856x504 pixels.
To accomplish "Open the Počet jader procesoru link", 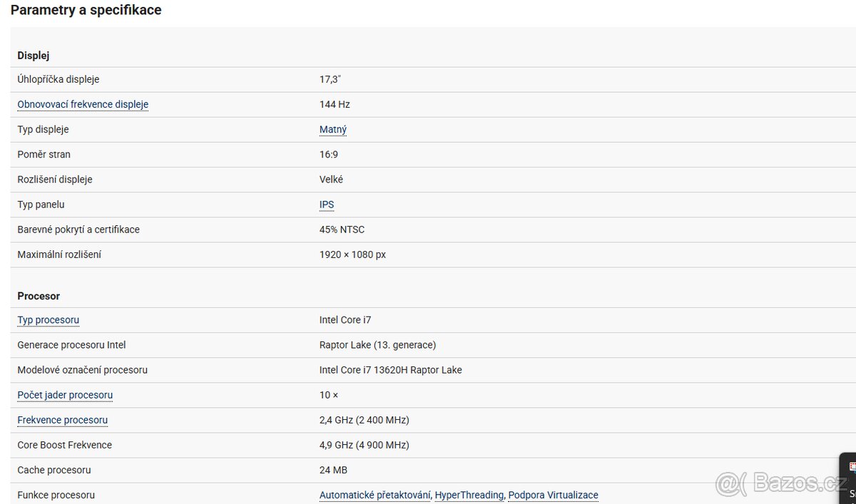I will pos(65,395).
